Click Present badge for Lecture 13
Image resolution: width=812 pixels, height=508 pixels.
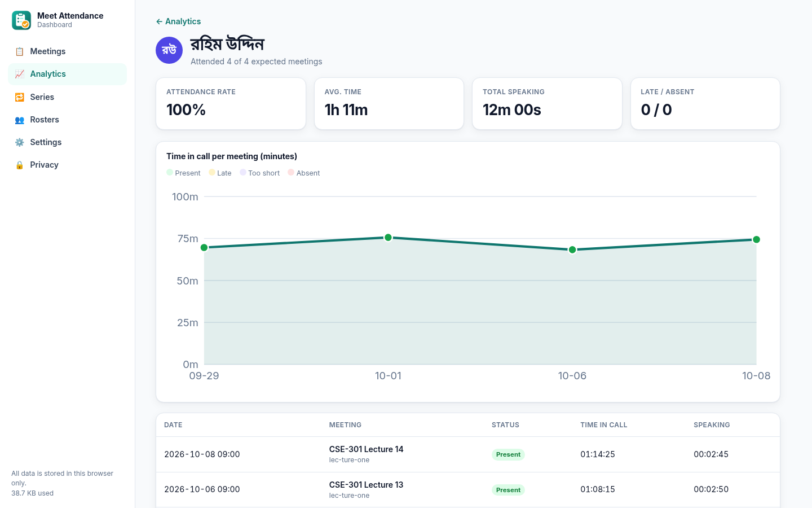508,490
